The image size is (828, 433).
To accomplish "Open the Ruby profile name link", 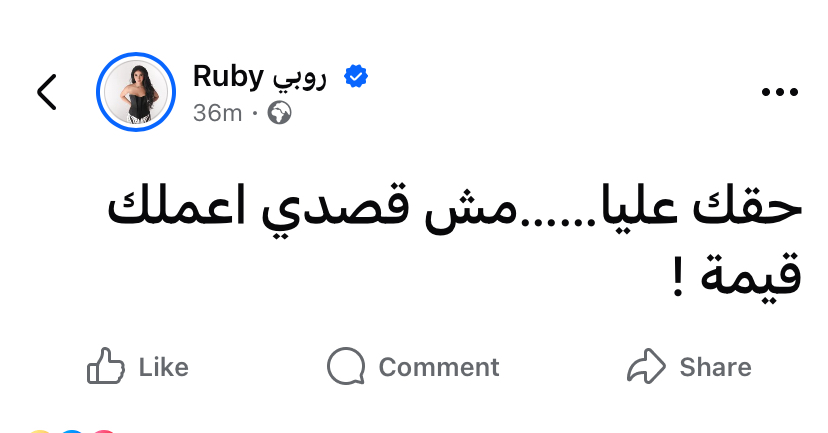I will tap(228, 75).
